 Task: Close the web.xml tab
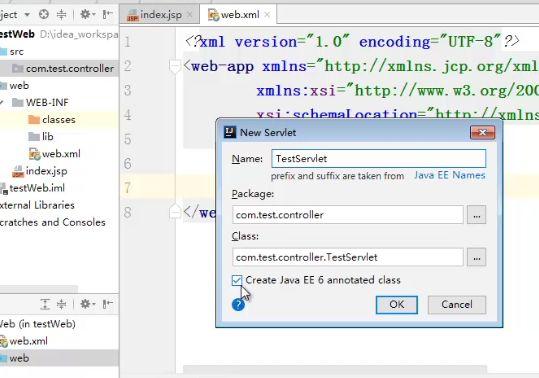click(x=267, y=15)
